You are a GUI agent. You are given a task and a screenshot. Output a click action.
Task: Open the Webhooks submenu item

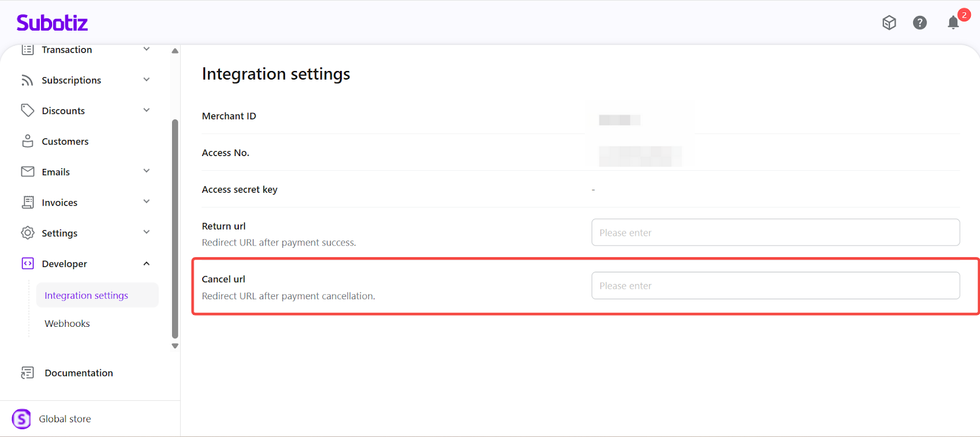(x=67, y=324)
